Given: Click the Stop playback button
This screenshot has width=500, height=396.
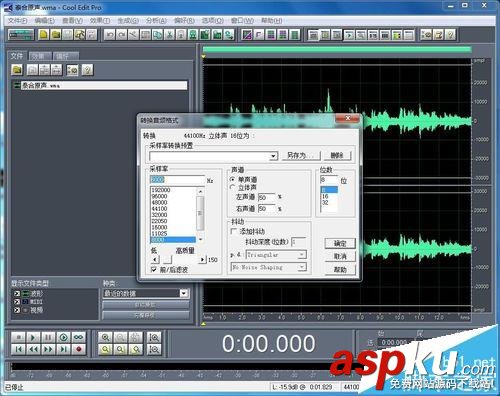Looking at the screenshot, I should (18, 337).
